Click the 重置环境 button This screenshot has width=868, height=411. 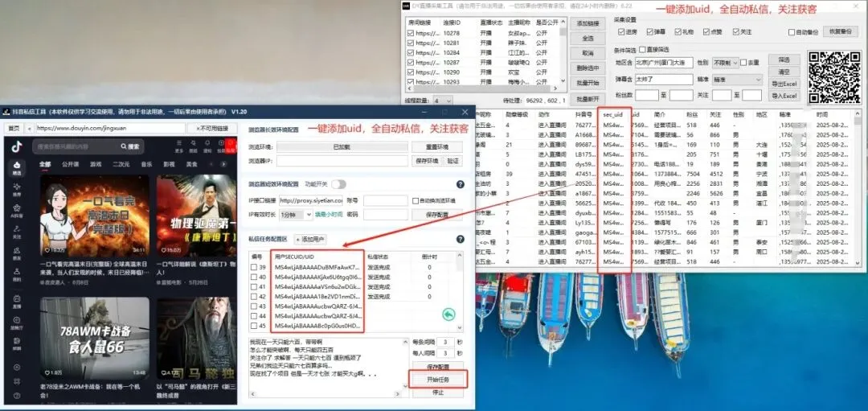[x=436, y=147]
